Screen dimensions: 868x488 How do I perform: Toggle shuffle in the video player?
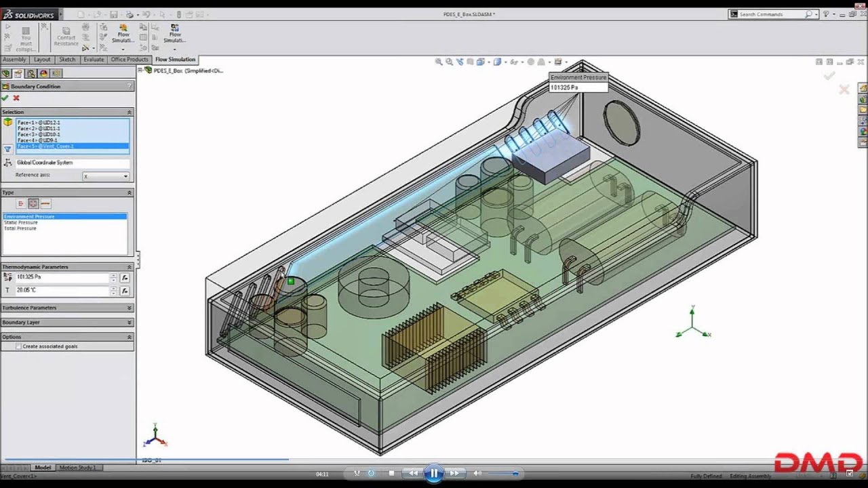coord(355,473)
